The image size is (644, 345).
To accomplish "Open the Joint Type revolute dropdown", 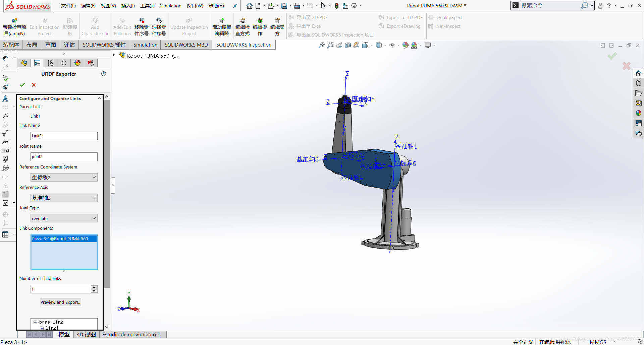I will point(64,218).
